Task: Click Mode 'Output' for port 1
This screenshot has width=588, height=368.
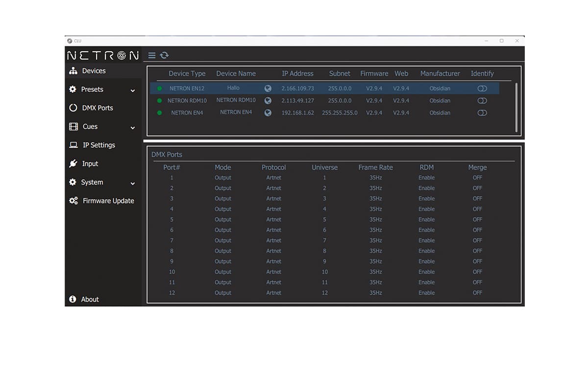Action: tap(223, 178)
